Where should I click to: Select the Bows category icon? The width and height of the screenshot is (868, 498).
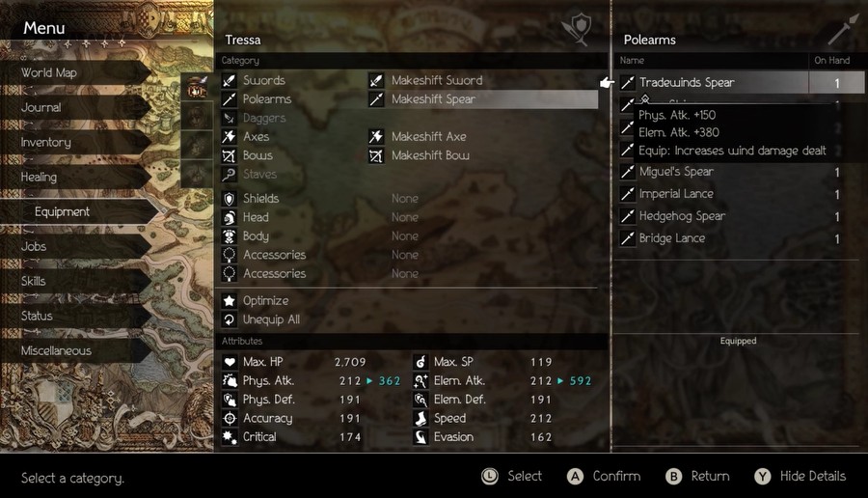tap(230, 155)
